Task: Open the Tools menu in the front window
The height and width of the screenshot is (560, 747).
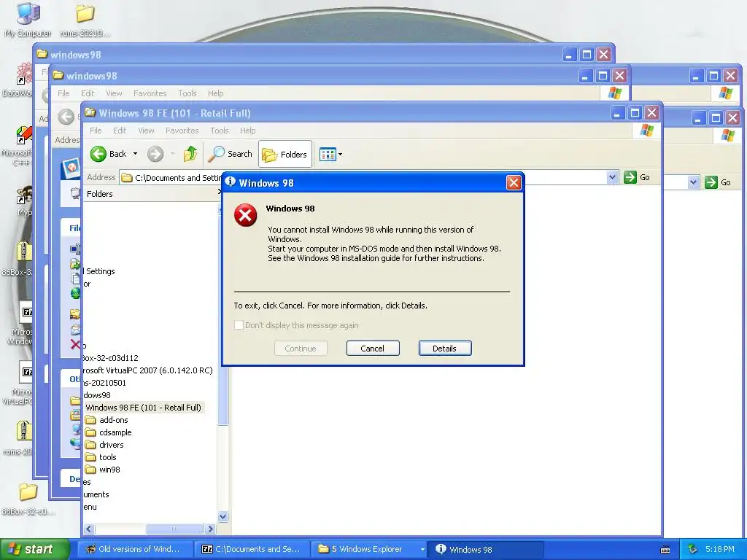Action: click(x=219, y=131)
